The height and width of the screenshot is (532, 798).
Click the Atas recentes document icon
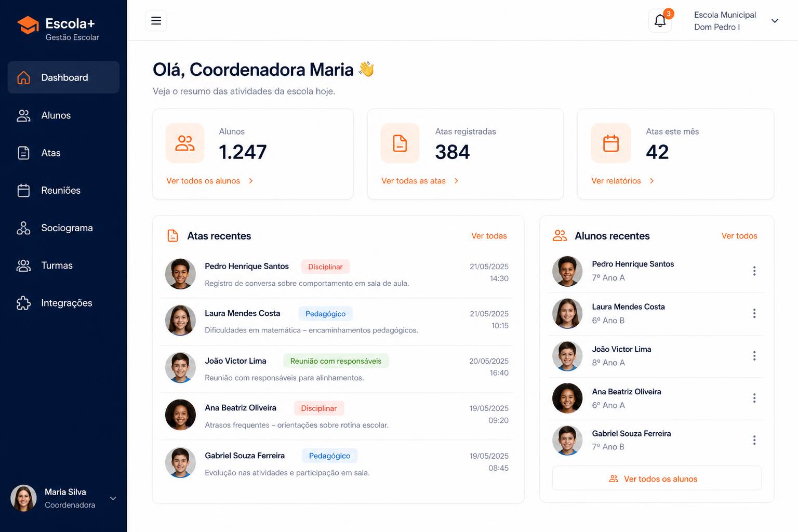point(173,236)
